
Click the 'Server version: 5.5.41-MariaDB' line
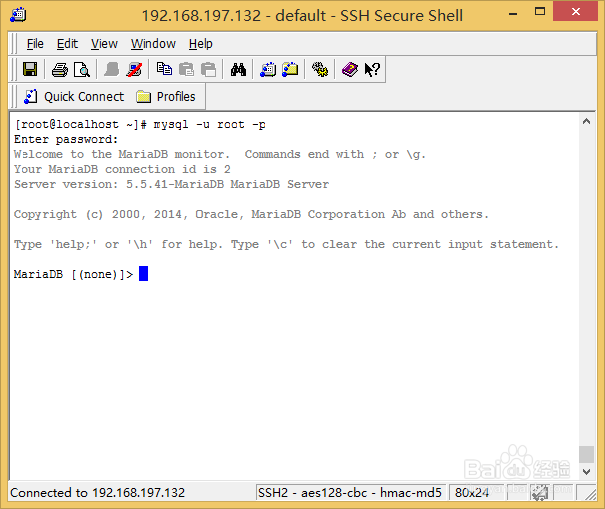[x=171, y=184]
